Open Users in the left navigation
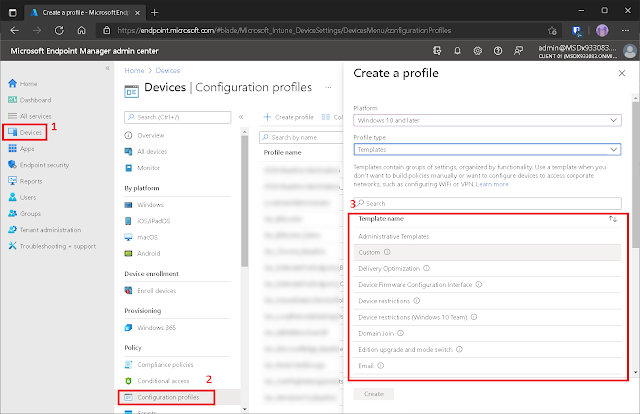The width and height of the screenshot is (640, 414). pyautogui.click(x=22, y=197)
